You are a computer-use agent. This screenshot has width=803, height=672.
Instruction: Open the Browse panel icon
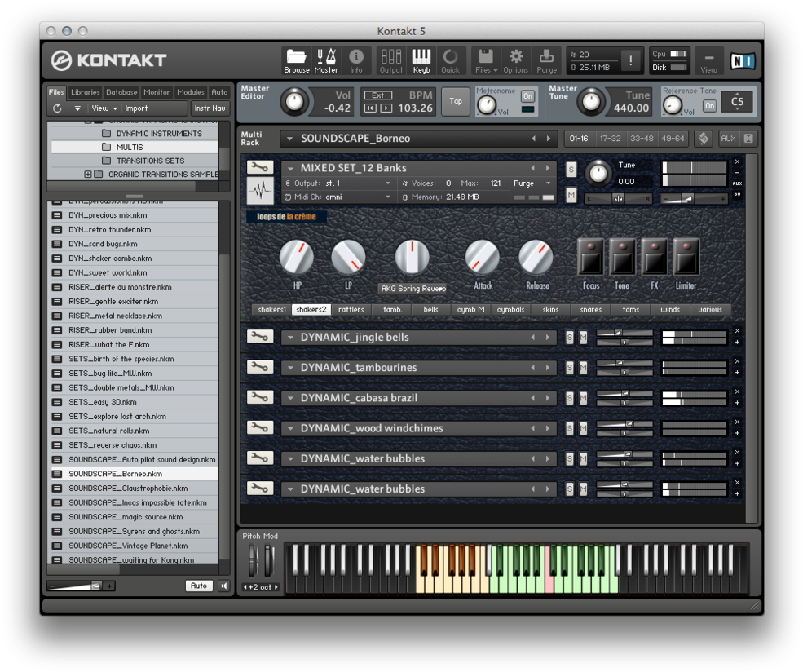[297, 61]
